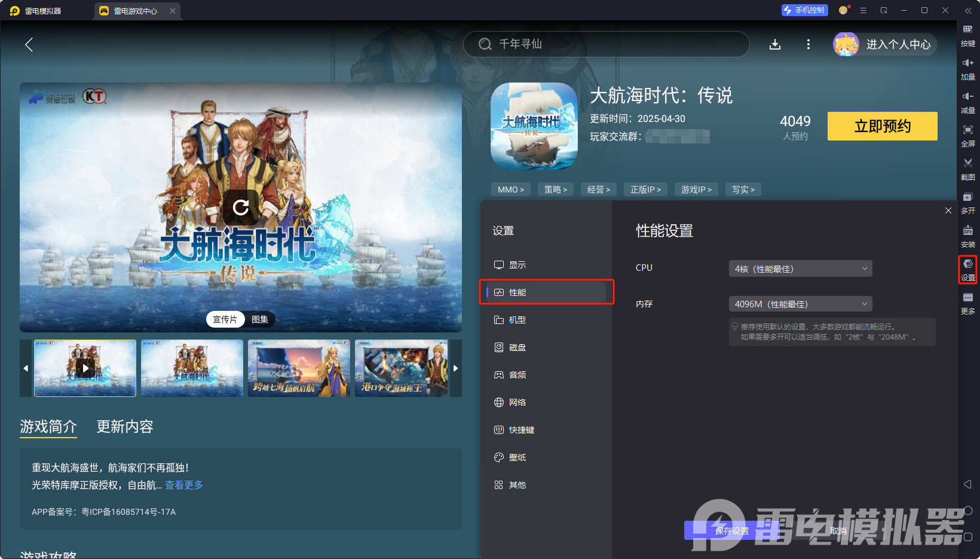980x559 pixels.
Task: Go back with the game center arrow
Action: click(29, 44)
